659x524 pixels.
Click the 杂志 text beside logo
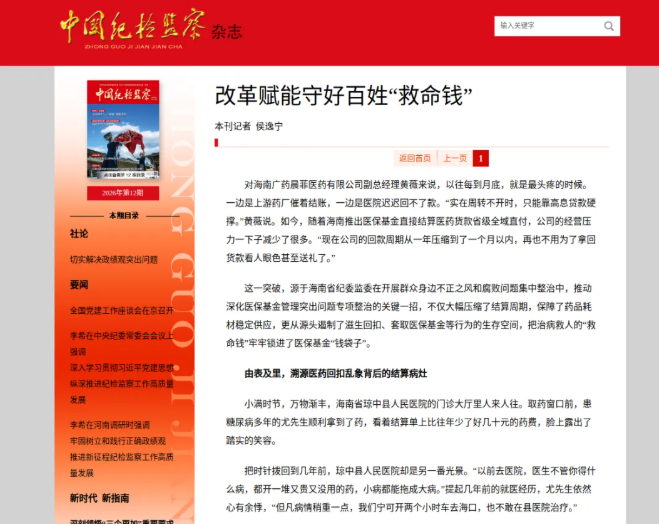[227, 32]
